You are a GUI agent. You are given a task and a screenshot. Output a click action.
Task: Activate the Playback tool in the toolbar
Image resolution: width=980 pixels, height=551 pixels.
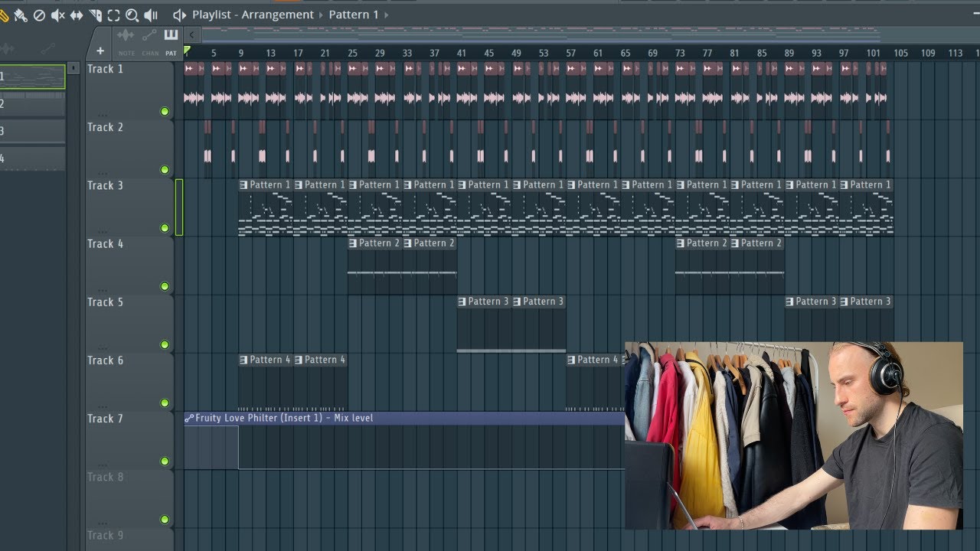(151, 15)
